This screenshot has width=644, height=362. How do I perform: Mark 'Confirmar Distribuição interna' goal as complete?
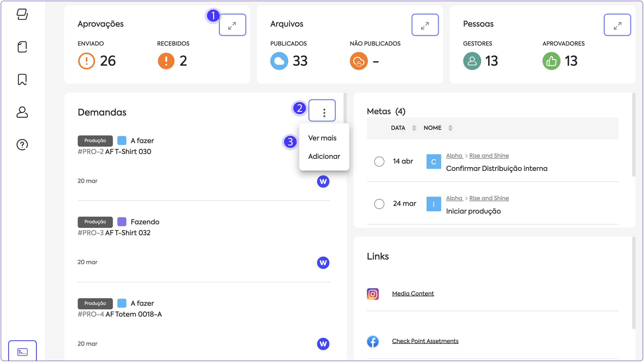(x=379, y=161)
